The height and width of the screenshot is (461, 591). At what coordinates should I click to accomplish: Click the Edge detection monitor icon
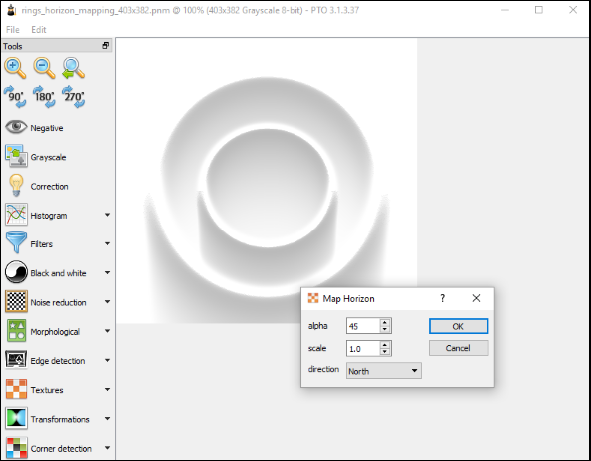tap(16, 360)
